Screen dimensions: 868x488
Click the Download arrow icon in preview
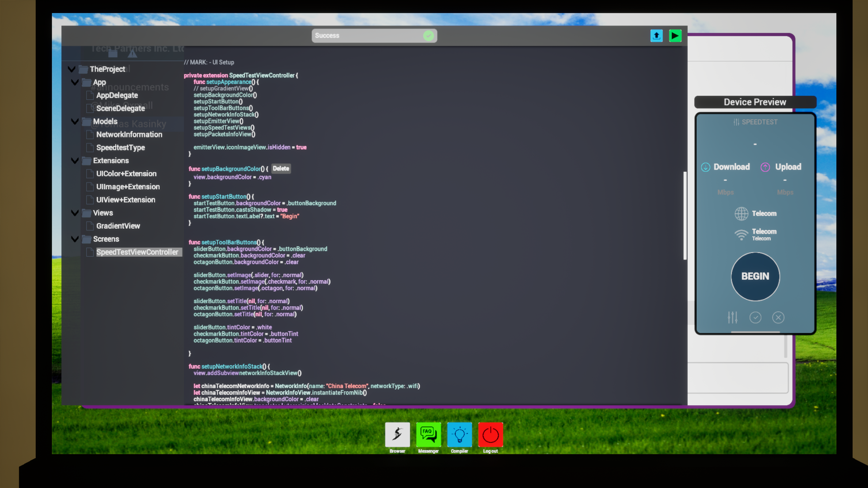click(x=706, y=167)
